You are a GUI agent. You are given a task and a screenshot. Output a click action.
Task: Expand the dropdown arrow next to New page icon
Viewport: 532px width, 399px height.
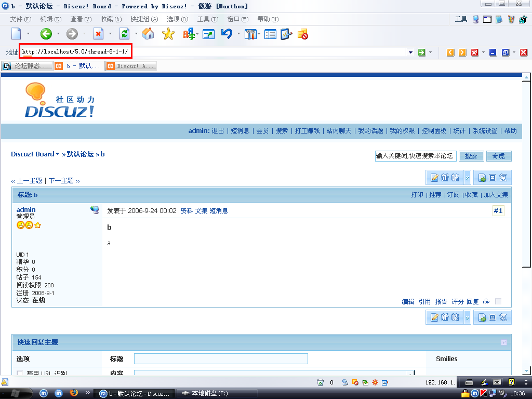28,34
